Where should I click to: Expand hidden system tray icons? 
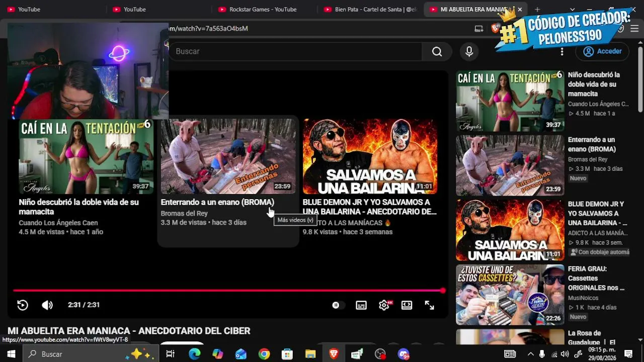pyautogui.click(x=530, y=354)
